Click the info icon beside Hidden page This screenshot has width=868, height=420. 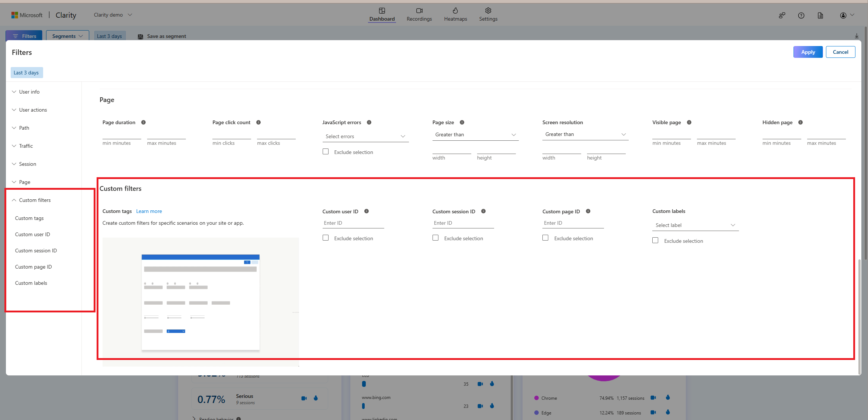click(x=801, y=122)
